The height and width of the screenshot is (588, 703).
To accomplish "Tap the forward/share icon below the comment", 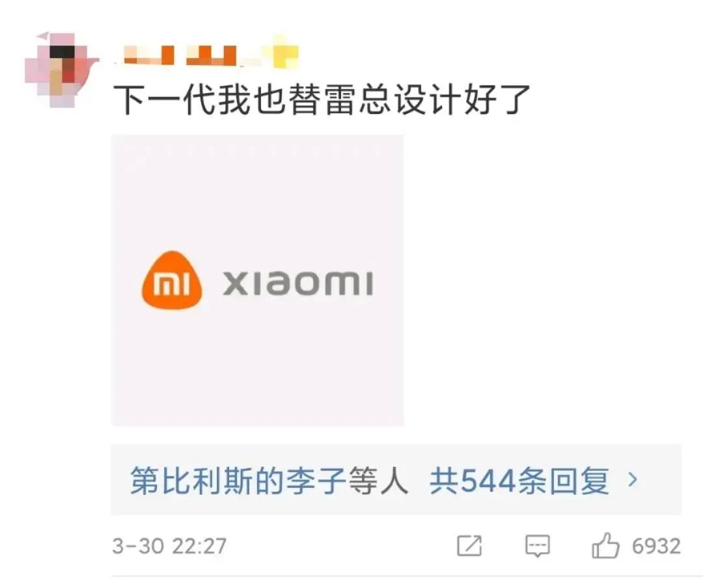I will [x=469, y=546].
